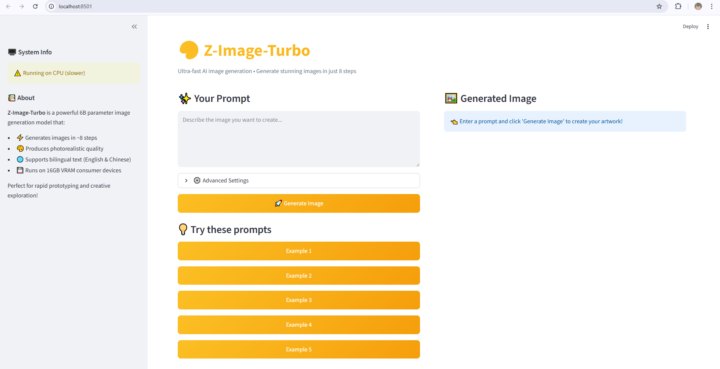Click the pointing hand icon in info box
Screen dimensions: 720x369
tap(454, 122)
